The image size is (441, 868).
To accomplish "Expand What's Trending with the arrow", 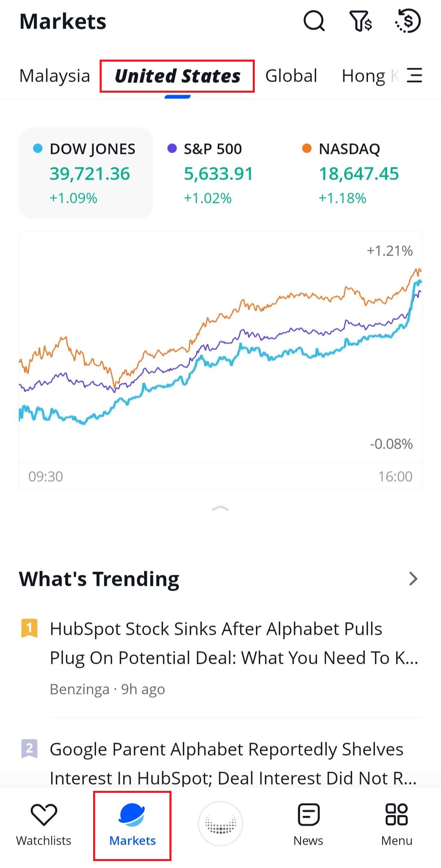I will [413, 579].
